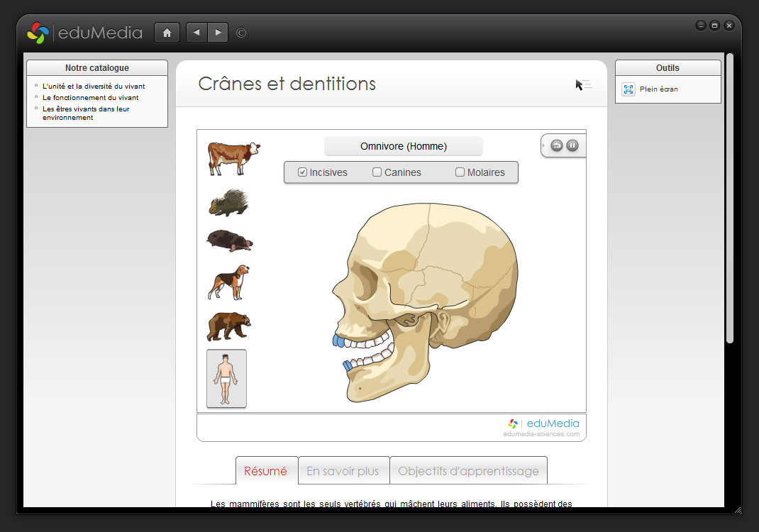Viewport: 759px width, 532px height.
Task: Switch to the En savoir plus tab
Action: (343, 471)
